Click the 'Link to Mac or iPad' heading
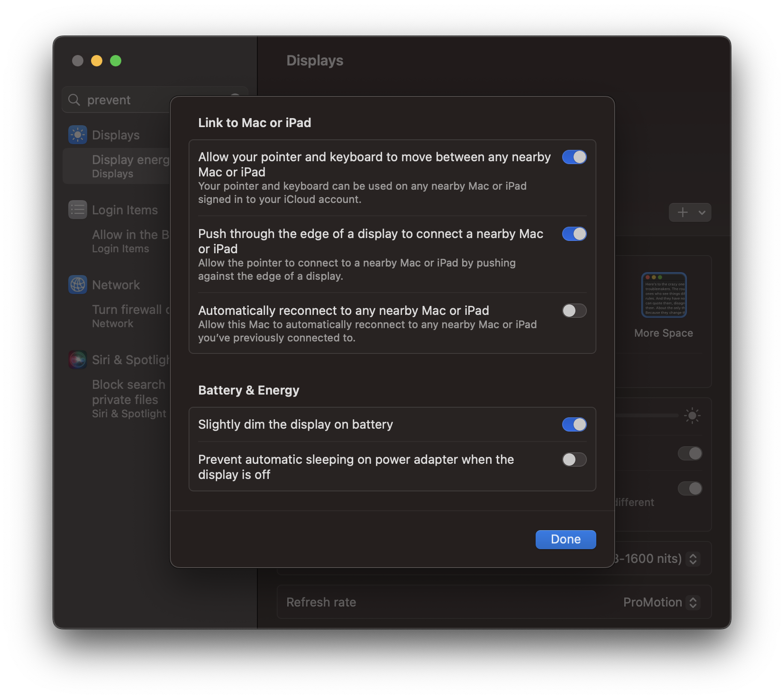This screenshot has width=784, height=699. tap(255, 123)
